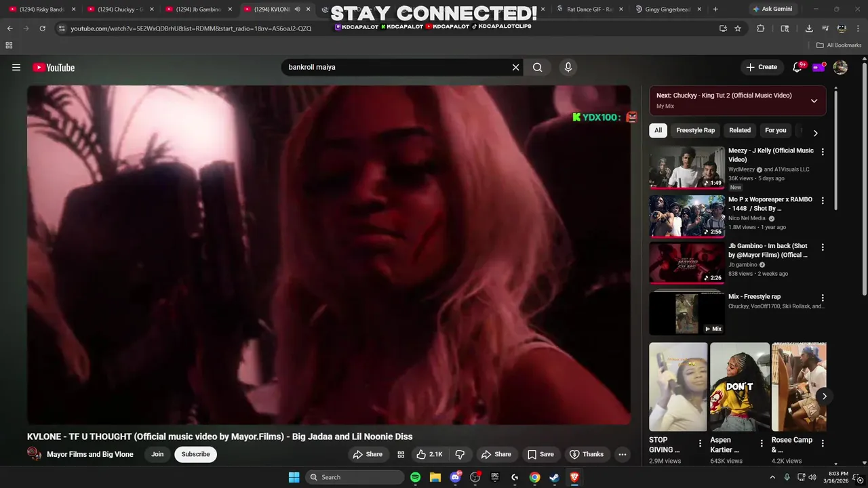Mute the KVLONE tab audio icon
868x488 pixels.
click(297, 9)
